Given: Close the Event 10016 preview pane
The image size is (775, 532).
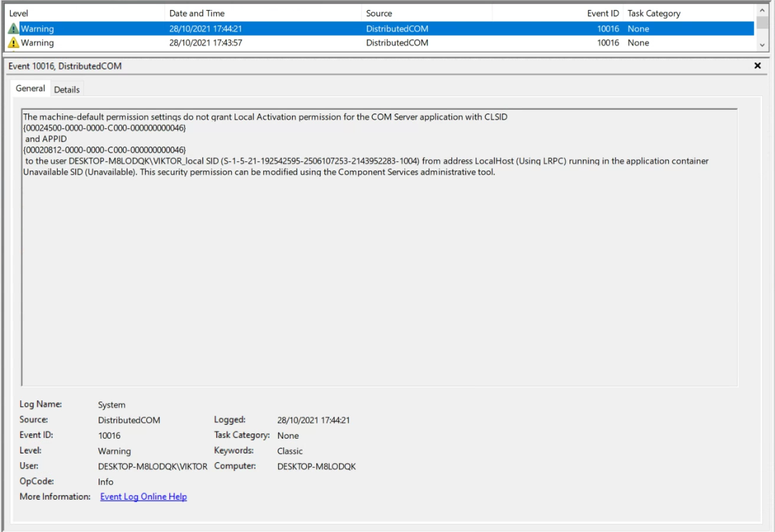Looking at the screenshot, I should click(758, 66).
